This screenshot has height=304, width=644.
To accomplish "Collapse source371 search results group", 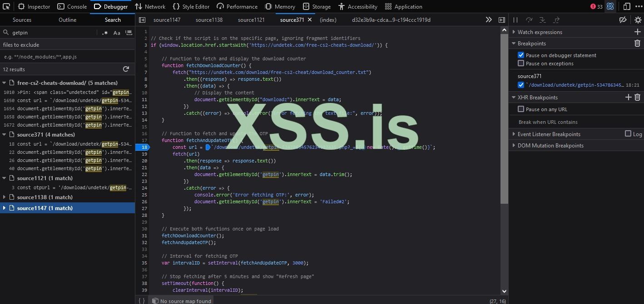I will 5,134.
